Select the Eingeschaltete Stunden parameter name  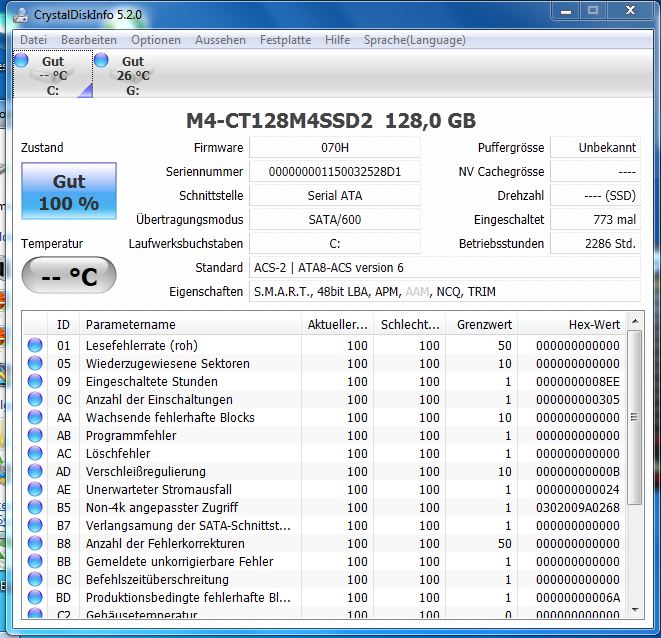[x=151, y=382]
